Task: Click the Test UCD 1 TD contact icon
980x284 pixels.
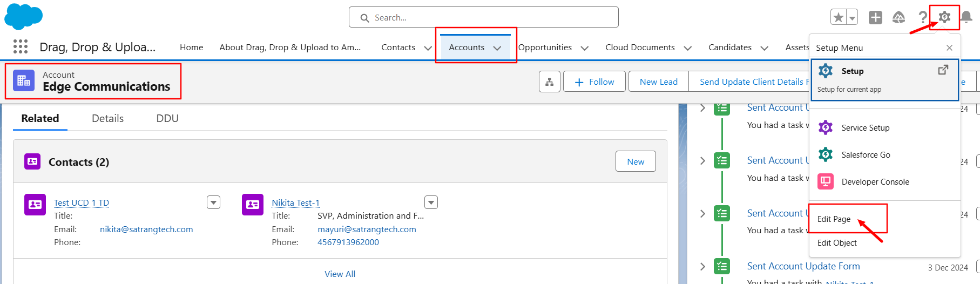Action: pyautogui.click(x=35, y=205)
